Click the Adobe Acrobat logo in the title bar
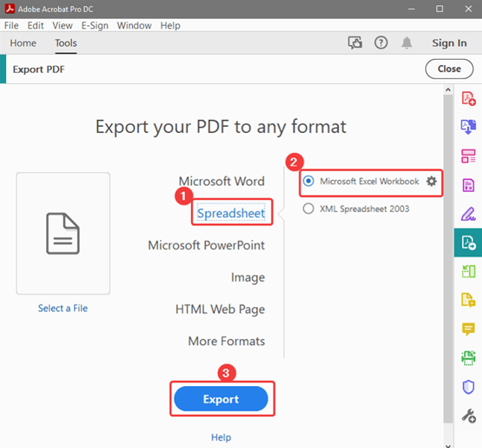The height and width of the screenshot is (448, 482). (x=10, y=9)
